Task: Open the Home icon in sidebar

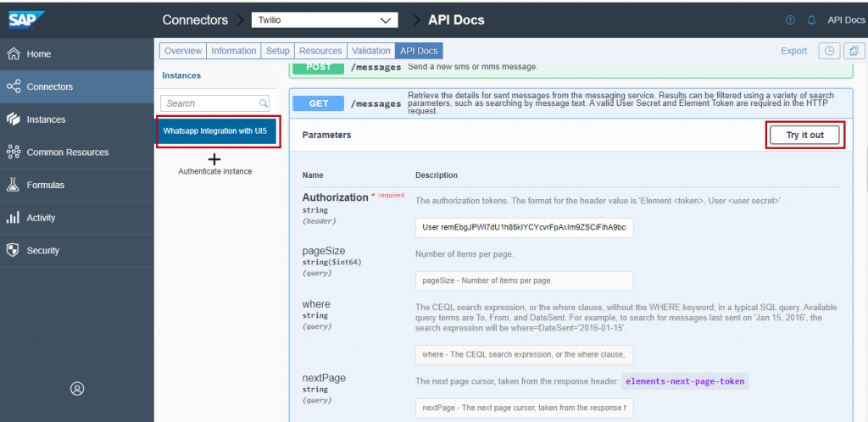Action: coord(14,54)
